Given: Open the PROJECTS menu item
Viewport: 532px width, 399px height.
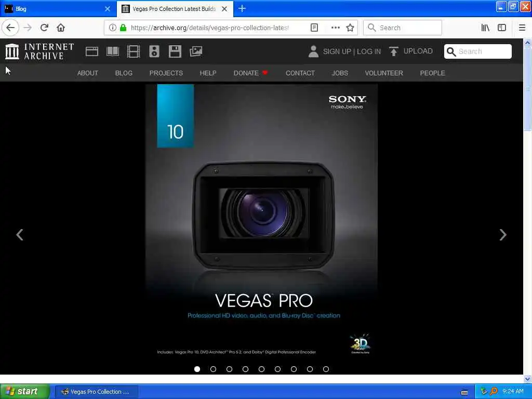Looking at the screenshot, I should (x=166, y=73).
